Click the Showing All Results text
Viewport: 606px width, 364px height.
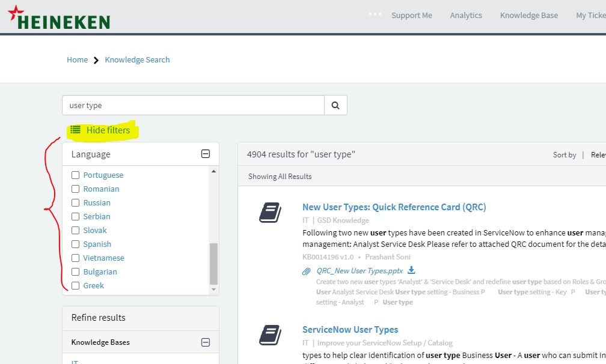point(280,177)
